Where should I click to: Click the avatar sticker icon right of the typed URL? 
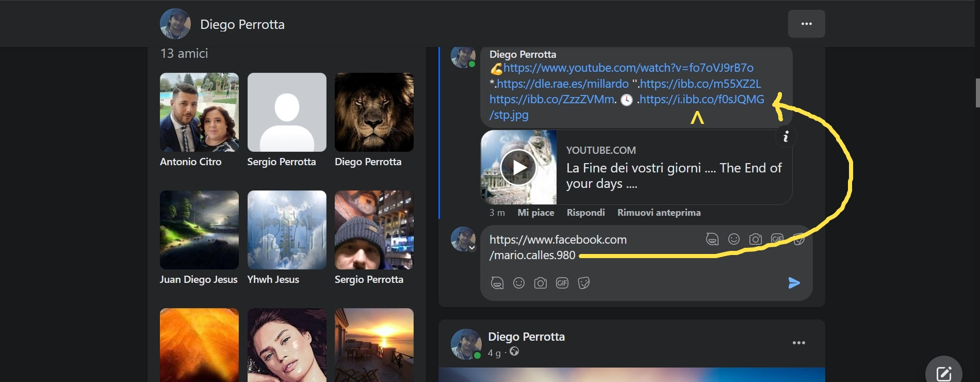coord(712,239)
